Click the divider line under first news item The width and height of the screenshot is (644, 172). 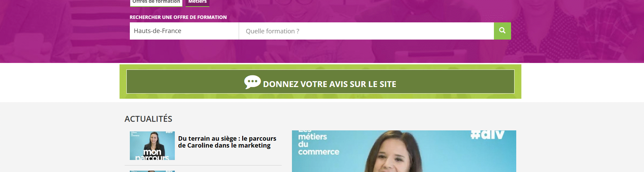pyautogui.click(x=203, y=165)
